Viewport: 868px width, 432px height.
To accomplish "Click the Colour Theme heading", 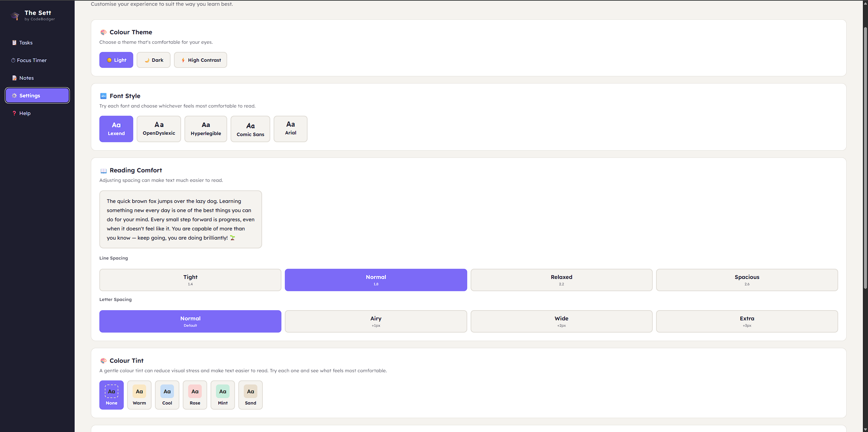I will point(131,32).
